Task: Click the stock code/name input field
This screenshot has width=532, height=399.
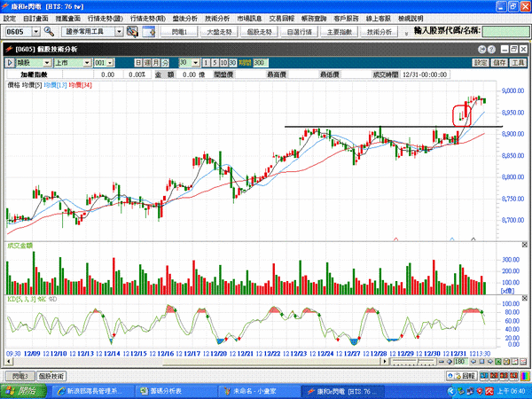Action: click(505, 32)
